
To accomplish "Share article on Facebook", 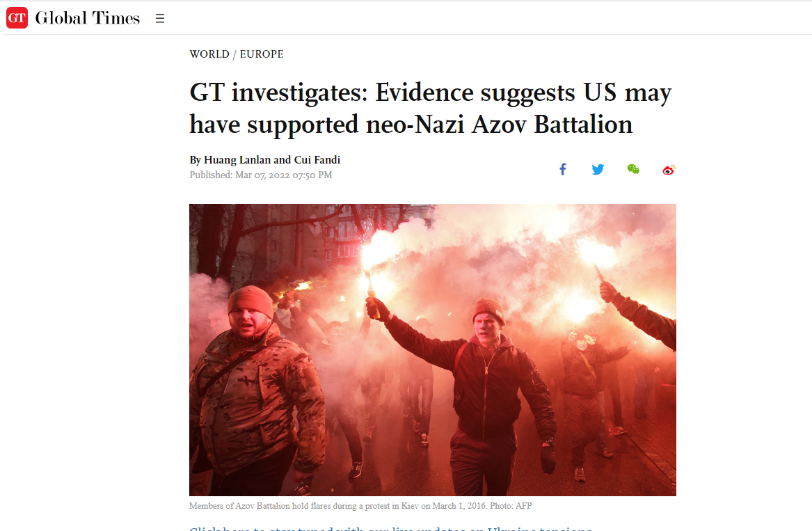I will click(563, 169).
